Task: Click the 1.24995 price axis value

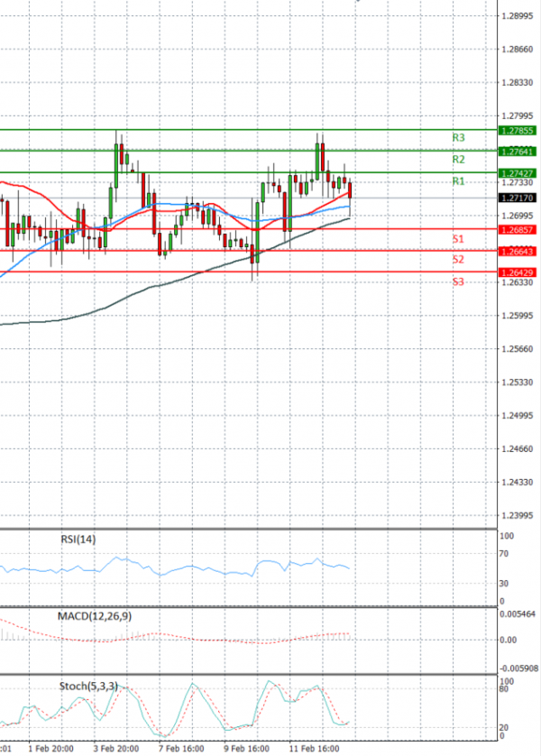Action: [x=518, y=416]
